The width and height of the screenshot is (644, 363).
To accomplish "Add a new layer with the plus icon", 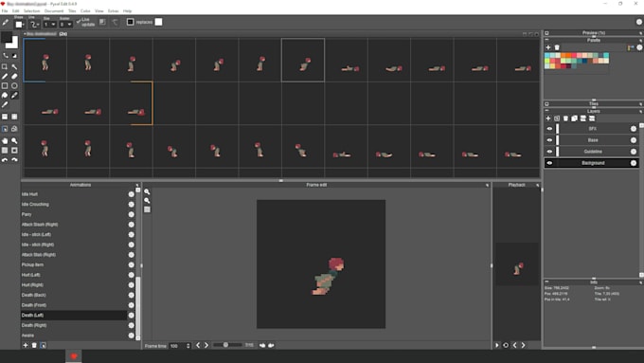I will (x=548, y=118).
